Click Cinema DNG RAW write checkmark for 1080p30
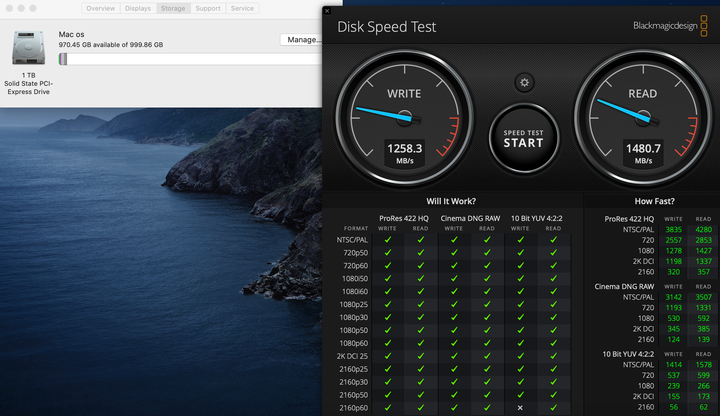 454,317
